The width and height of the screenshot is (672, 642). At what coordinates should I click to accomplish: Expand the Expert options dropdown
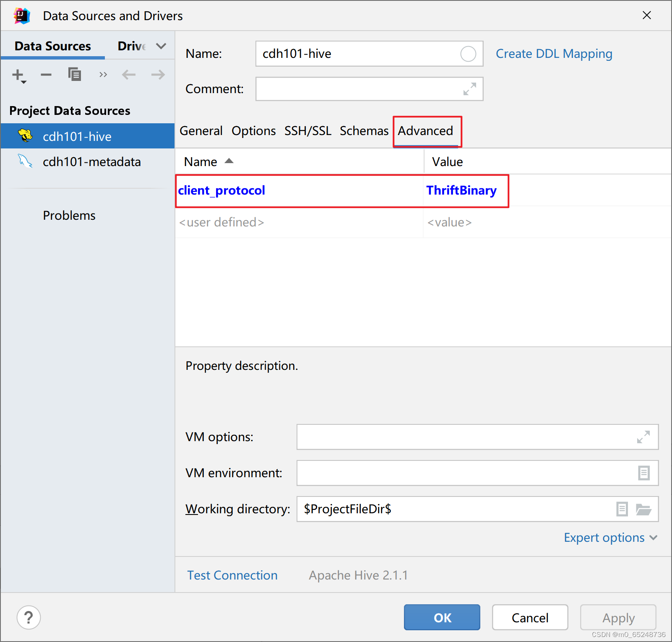pos(610,538)
